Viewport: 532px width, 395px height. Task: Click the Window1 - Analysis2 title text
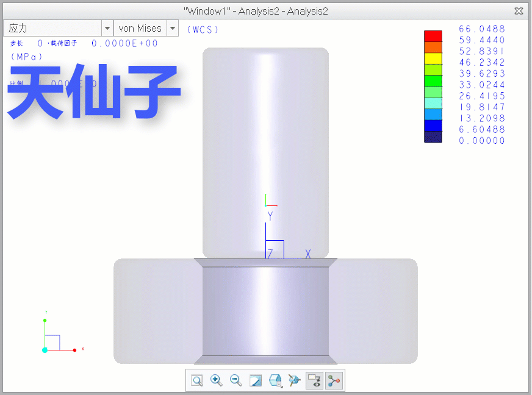coord(256,11)
